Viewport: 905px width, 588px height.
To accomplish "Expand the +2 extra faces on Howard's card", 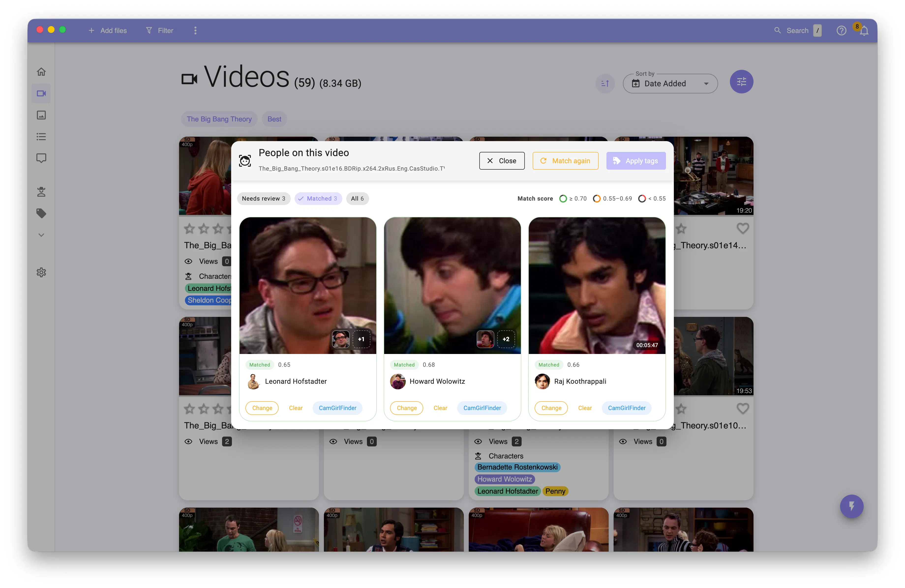I will (506, 339).
